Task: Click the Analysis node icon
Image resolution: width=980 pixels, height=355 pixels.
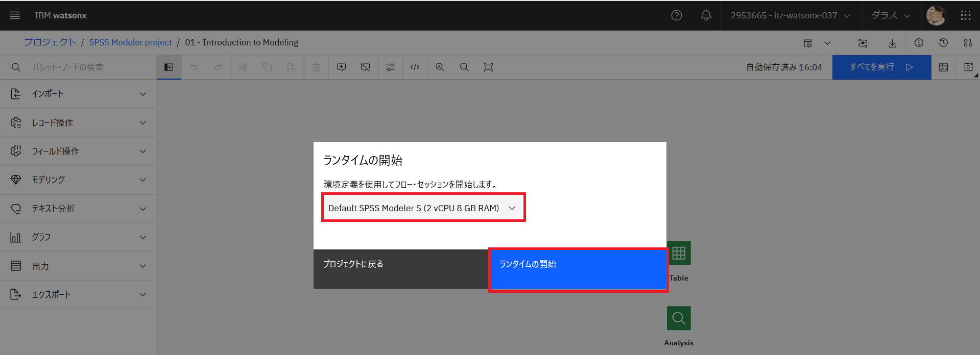Action: point(679,318)
